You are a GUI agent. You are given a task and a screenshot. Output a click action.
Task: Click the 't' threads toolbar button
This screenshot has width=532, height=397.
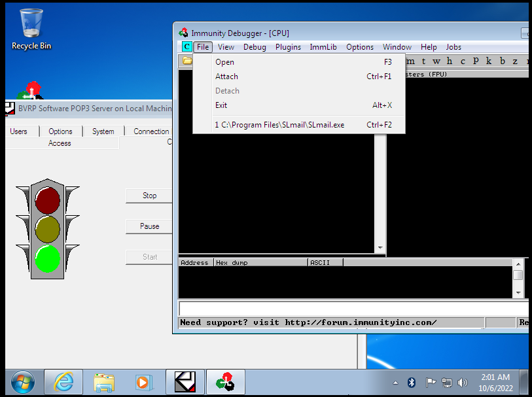(x=423, y=61)
